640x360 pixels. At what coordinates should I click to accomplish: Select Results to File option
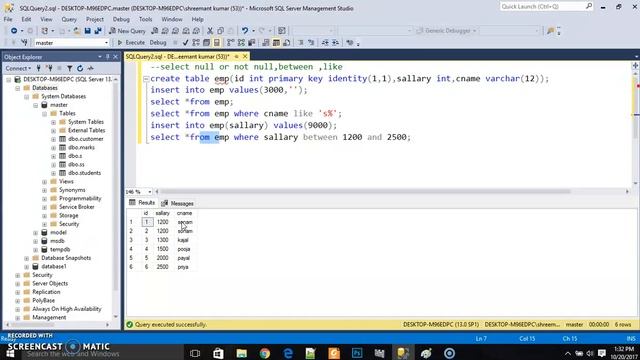pyautogui.click(x=287, y=42)
